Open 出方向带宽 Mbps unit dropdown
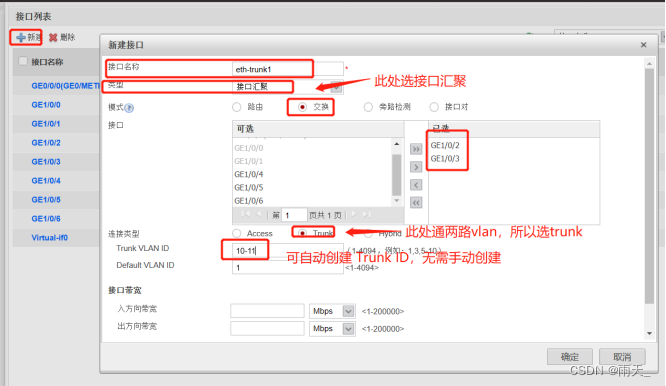Image resolution: width=666 pixels, height=386 pixels. 348,329
